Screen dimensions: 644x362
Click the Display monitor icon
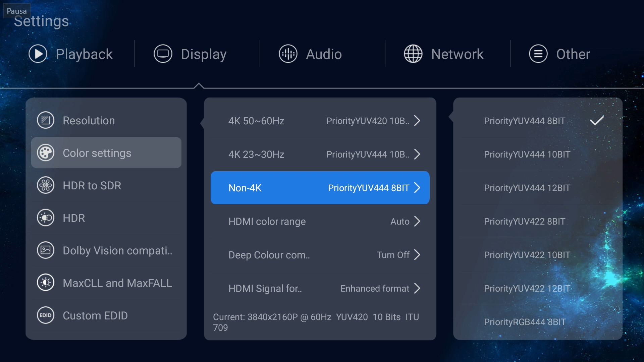pyautogui.click(x=163, y=54)
